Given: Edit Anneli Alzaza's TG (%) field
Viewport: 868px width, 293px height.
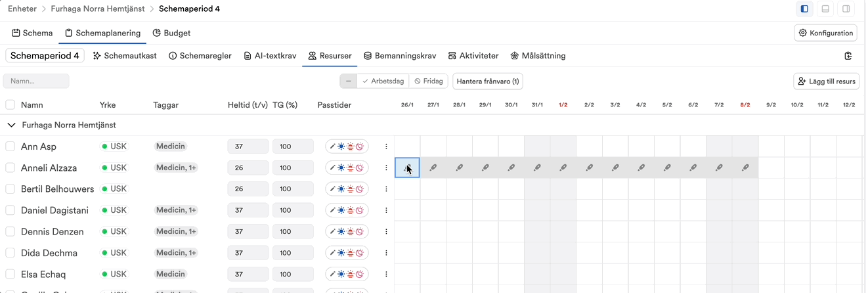Looking at the screenshot, I should coord(293,168).
